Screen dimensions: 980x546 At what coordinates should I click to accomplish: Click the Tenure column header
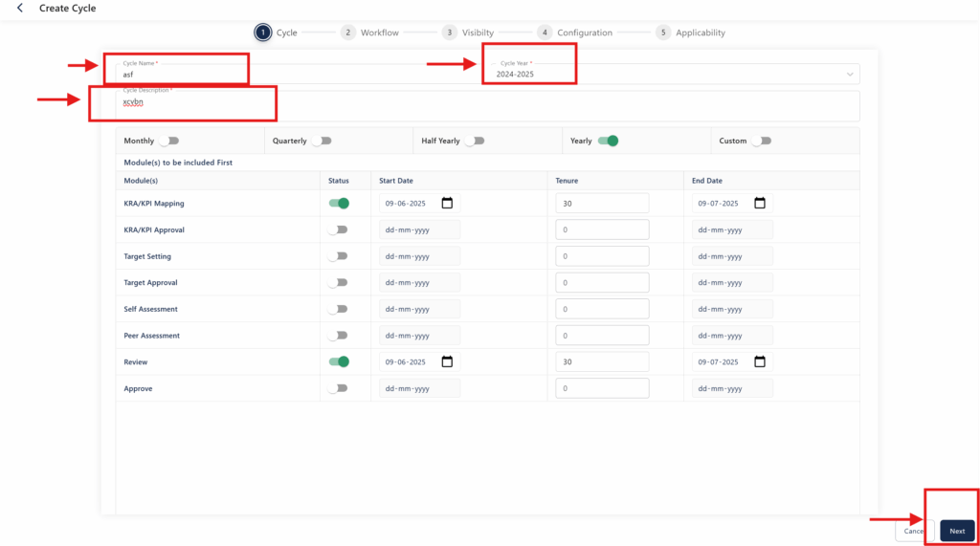pyautogui.click(x=567, y=181)
